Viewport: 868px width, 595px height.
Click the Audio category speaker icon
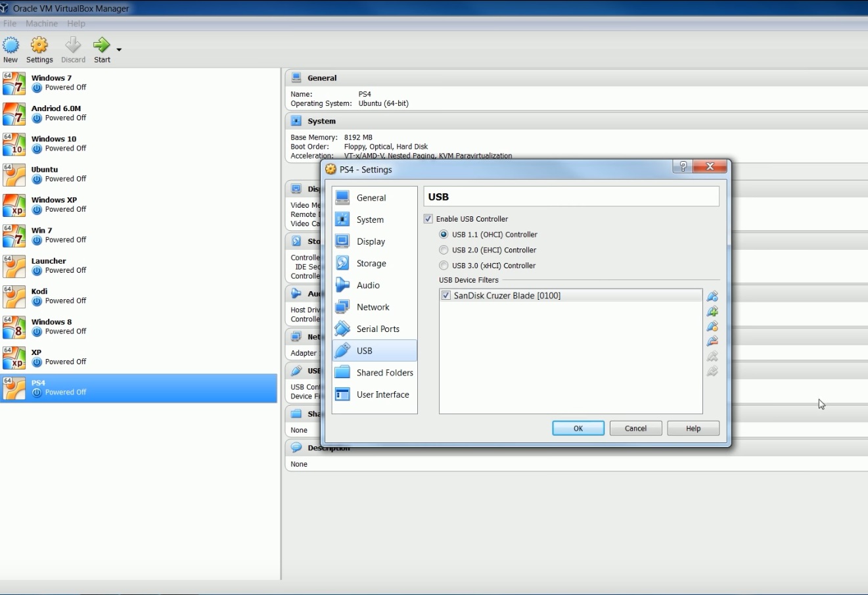point(342,285)
